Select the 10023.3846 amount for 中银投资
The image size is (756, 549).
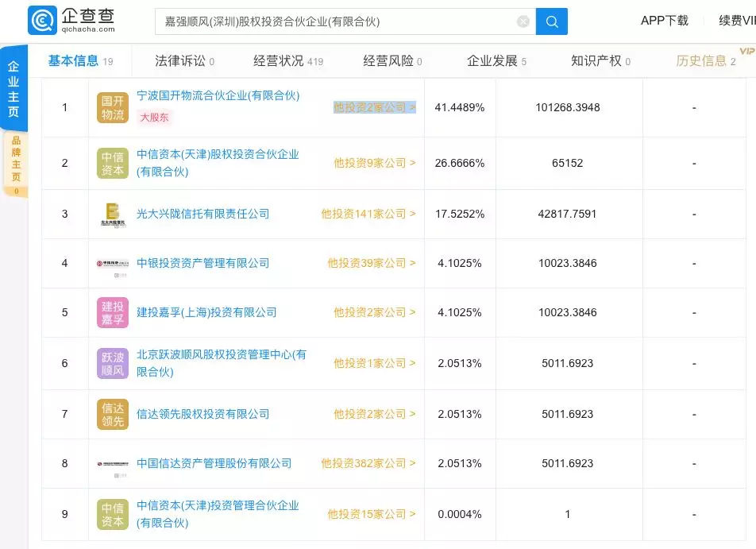click(568, 263)
